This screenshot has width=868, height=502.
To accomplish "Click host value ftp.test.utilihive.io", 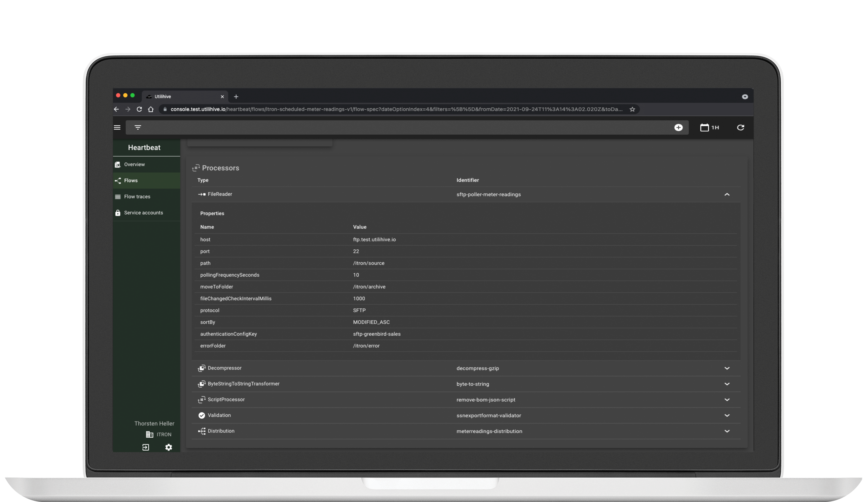I will coord(374,239).
